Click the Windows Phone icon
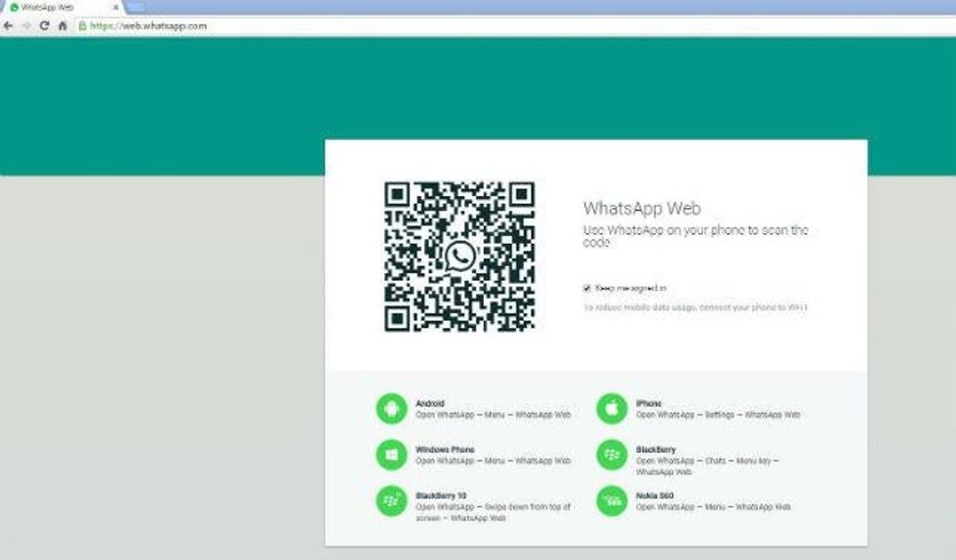This screenshot has width=956, height=560. [x=391, y=455]
